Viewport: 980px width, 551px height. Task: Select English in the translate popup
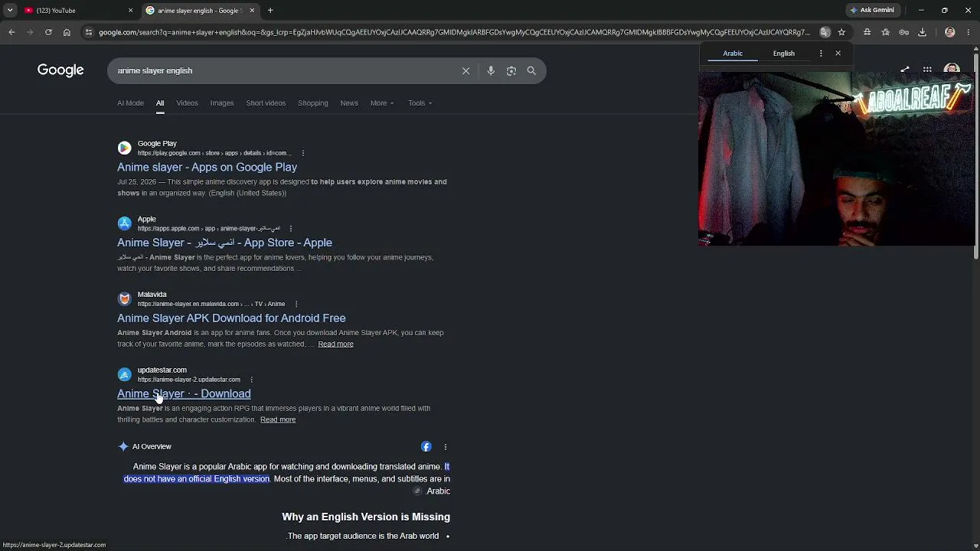point(783,54)
